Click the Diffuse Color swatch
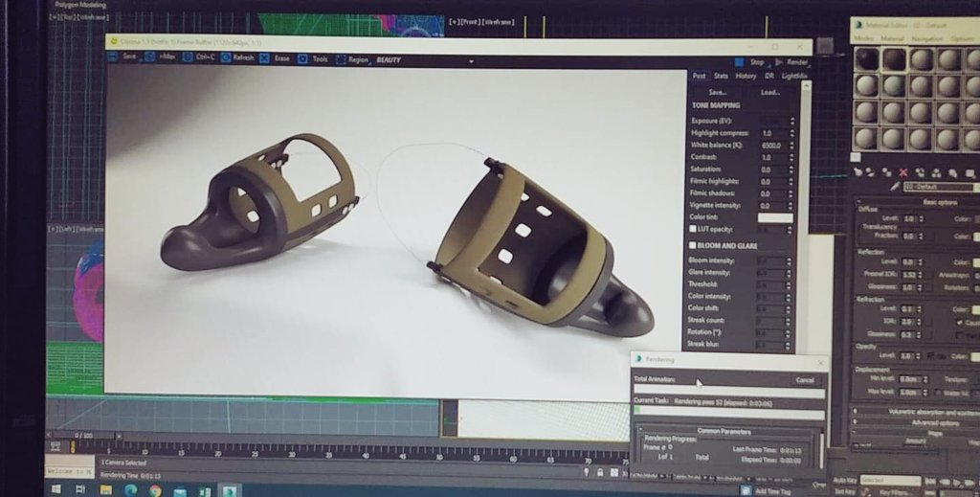Viewport: 980px width, 497px height. 976,218
